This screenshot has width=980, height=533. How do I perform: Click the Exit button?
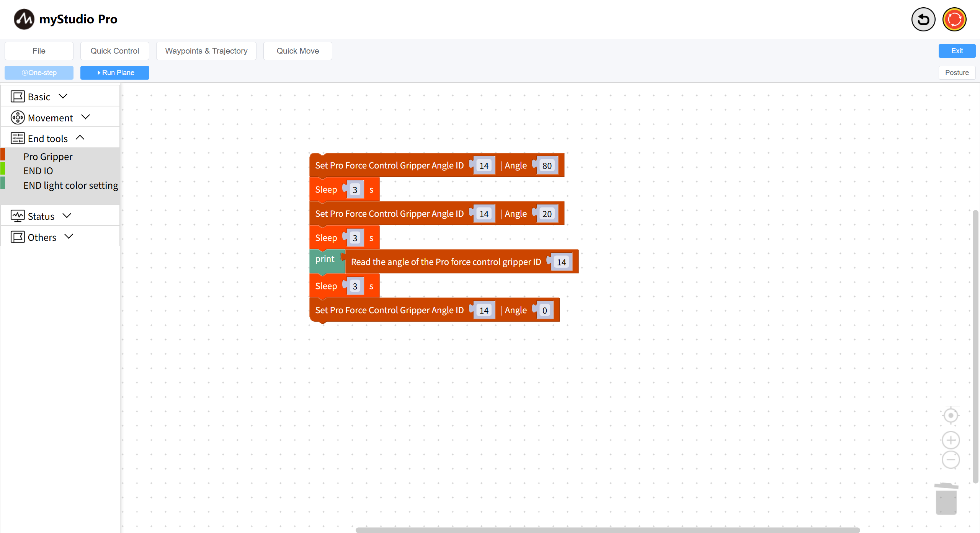tap(957, 51)
